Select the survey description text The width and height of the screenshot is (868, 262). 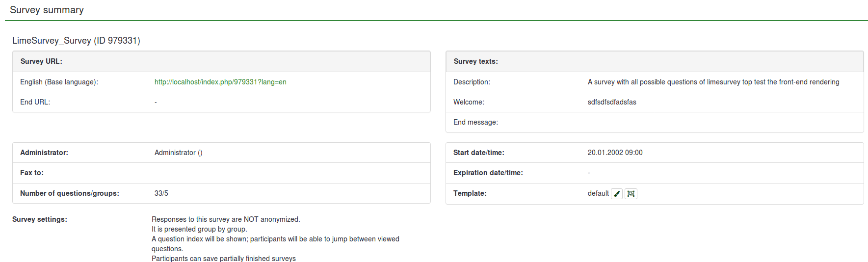tap(713, 82)
